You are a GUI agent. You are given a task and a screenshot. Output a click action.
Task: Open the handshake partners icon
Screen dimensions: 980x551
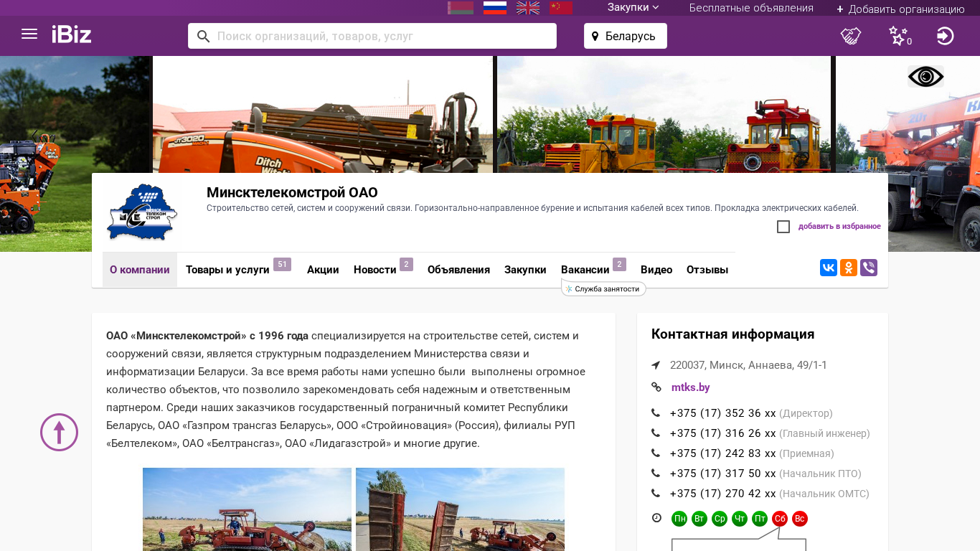click(851, 36)
